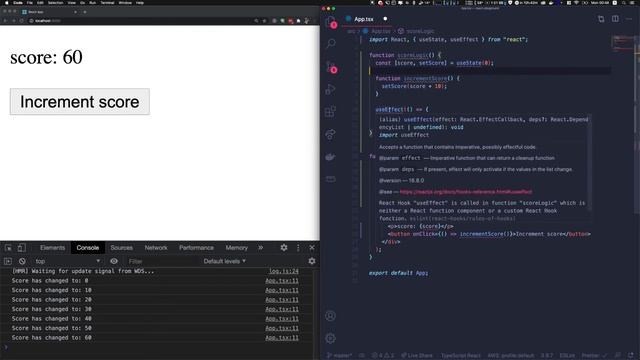Click the console prompt chevron

click(x=5, y=347)
